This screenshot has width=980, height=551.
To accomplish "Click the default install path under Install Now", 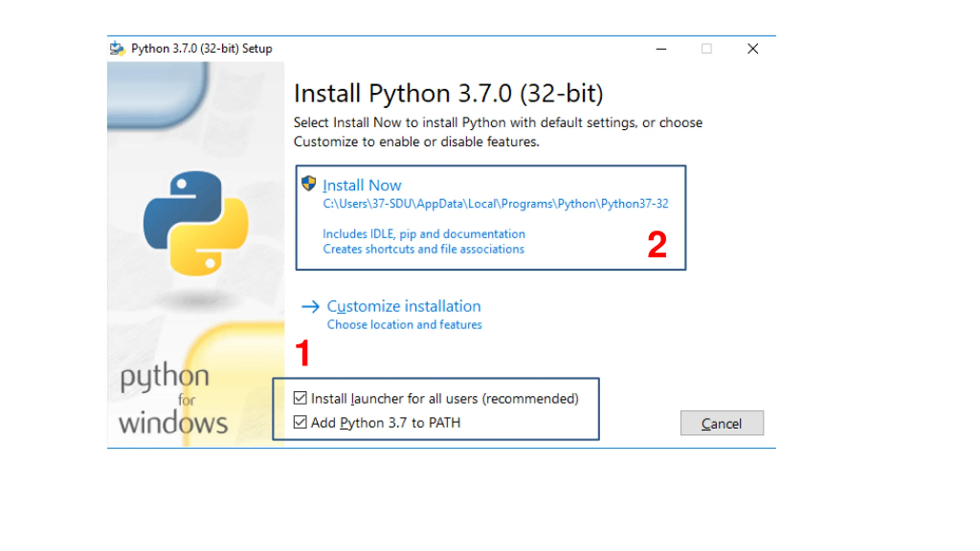I will [495, 204].
